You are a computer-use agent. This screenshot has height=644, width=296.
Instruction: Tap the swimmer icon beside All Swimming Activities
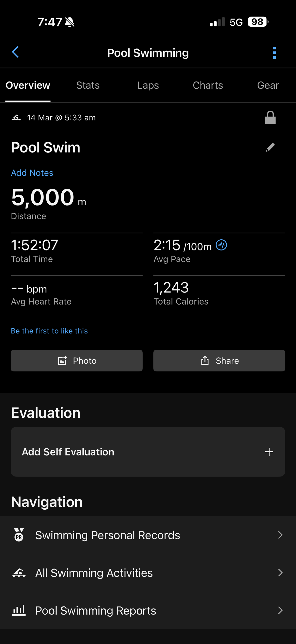tap(19, 573)
